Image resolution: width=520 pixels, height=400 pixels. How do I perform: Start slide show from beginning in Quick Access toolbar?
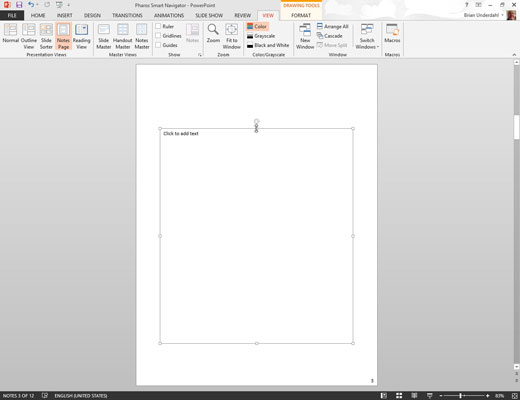tap(59, 5)
